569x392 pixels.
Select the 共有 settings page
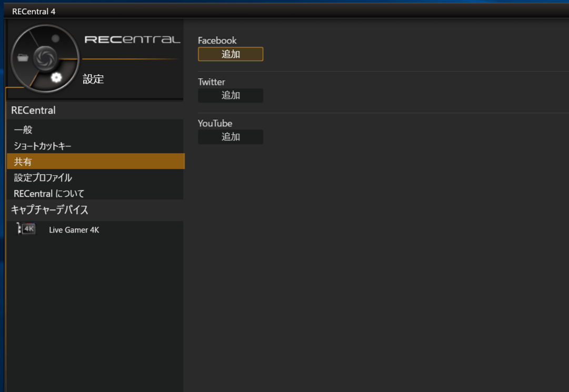[96, 161]
